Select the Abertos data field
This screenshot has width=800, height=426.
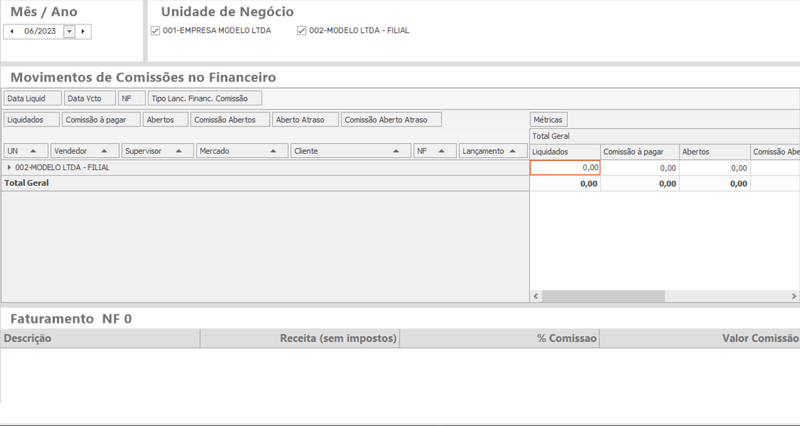pyautogui.click(x=165, y=120)
